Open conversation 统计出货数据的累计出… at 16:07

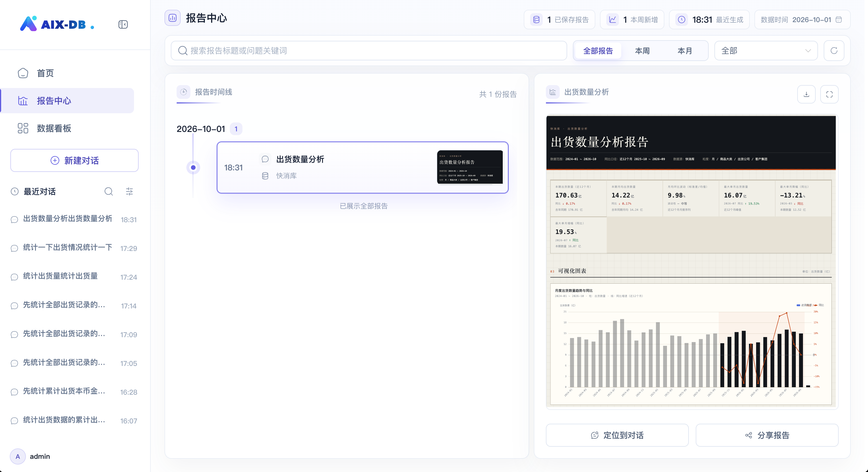tap(74, 421)
